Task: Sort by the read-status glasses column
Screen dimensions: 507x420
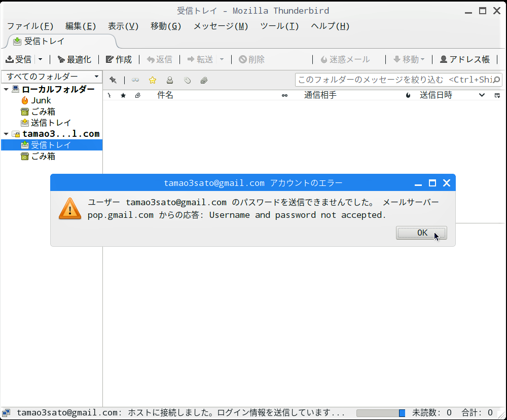Action: (284, 95)
